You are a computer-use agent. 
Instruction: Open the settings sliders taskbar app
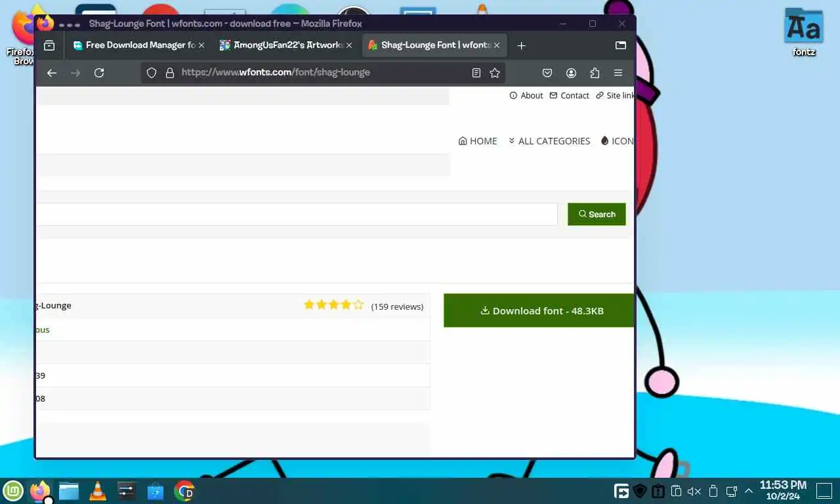(127, 491)
